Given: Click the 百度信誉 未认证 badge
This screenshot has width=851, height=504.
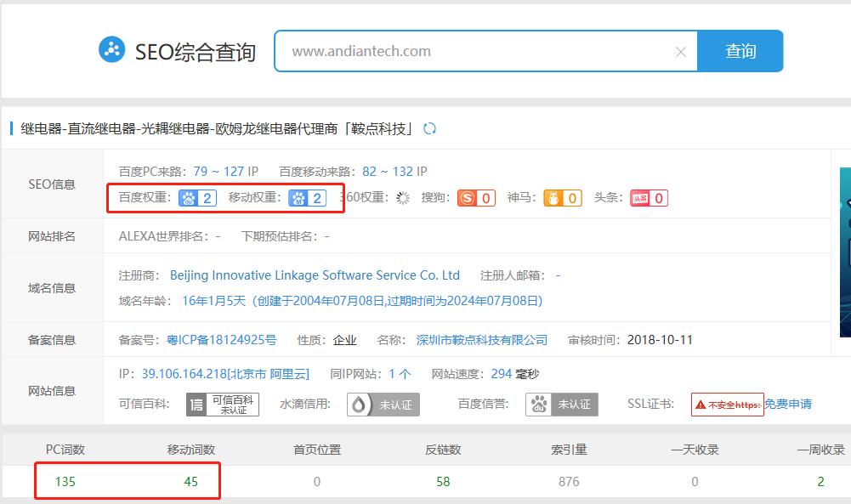Looking at the screenshot, I should [x=562, y=405].
